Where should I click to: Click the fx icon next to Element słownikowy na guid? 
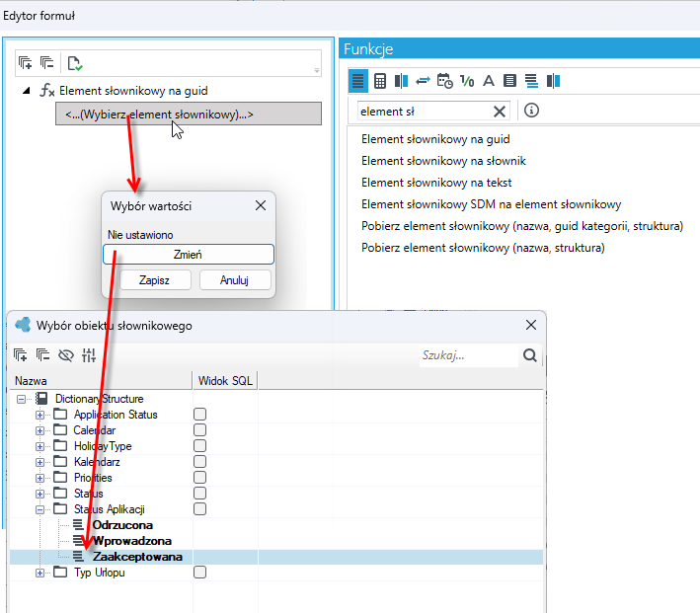pos(46,91)
